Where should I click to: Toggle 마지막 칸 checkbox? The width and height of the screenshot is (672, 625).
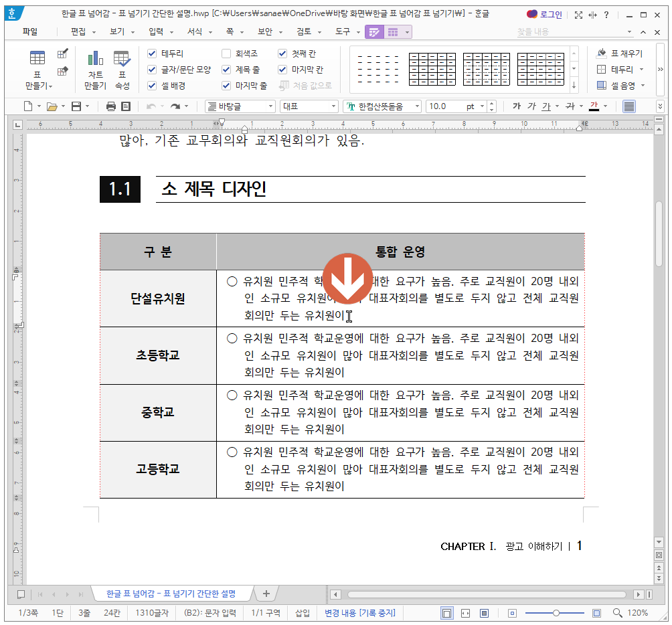pyautogui.click(x=282, y=70)
